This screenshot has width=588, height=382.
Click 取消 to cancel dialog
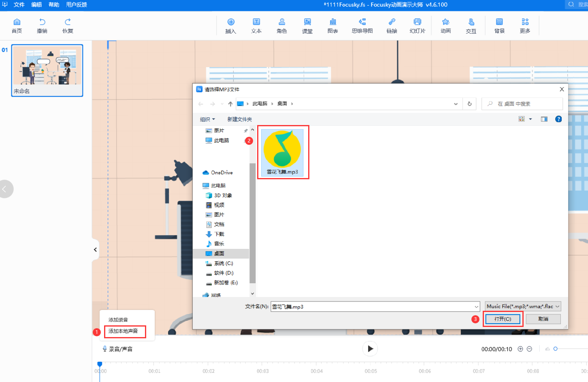(543, 319)
